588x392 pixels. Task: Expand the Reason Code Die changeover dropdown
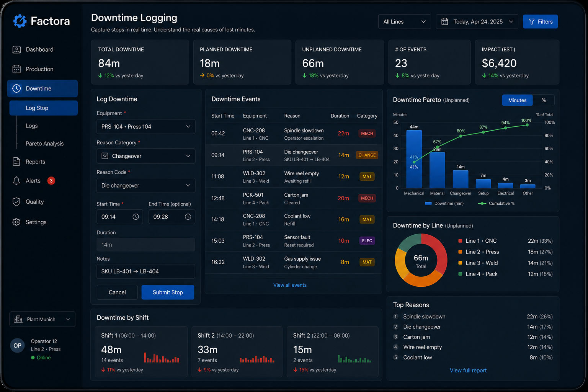pos(146,185)
